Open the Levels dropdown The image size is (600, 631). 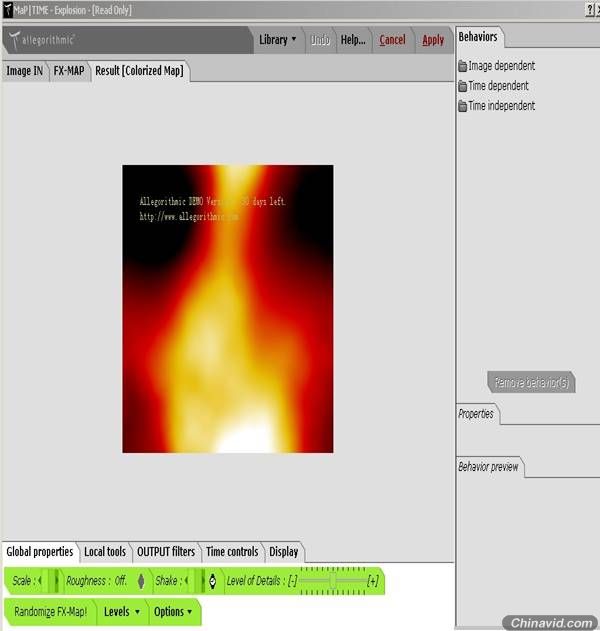(x=122, y=611)
